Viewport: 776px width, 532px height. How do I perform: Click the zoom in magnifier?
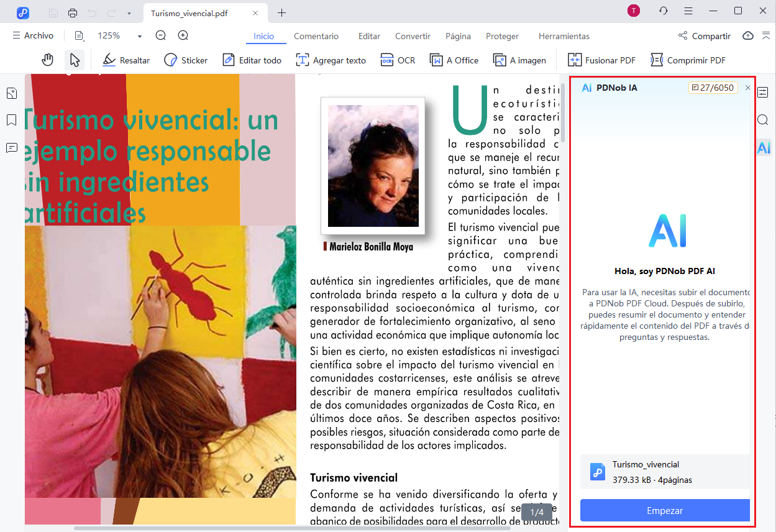(183, 36)
